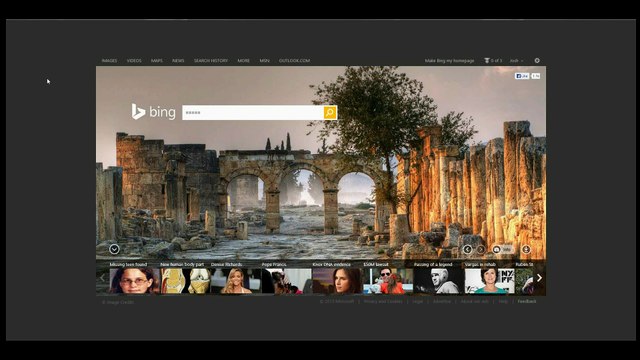
Task: Click Privacy and Cookies footer link
Action: [x=383, y=302]
